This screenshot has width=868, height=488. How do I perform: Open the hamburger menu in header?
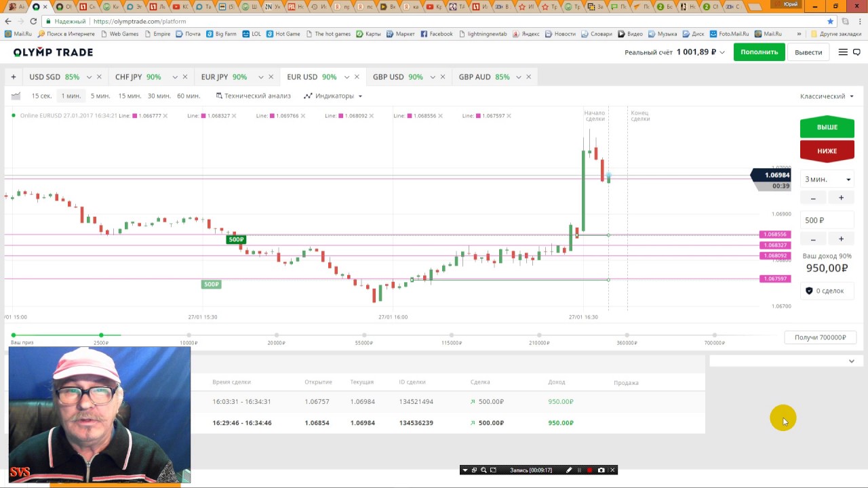[x=843, y=52]
